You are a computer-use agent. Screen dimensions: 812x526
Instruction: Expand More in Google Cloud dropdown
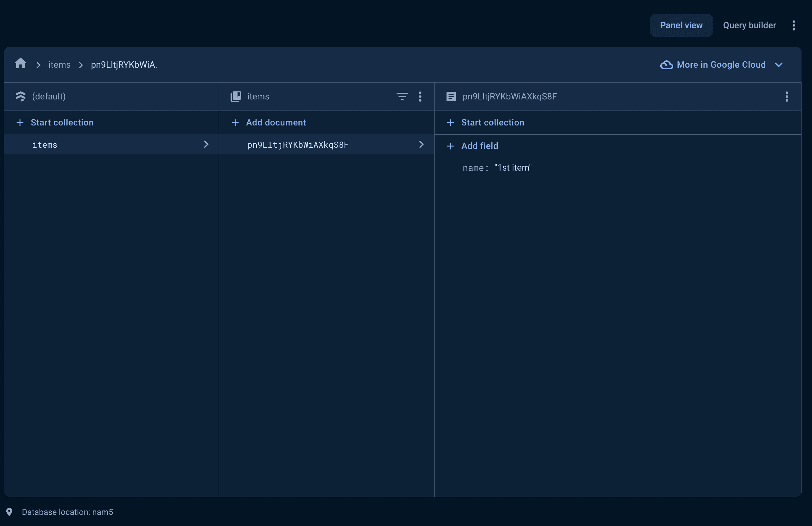point(779,65)
